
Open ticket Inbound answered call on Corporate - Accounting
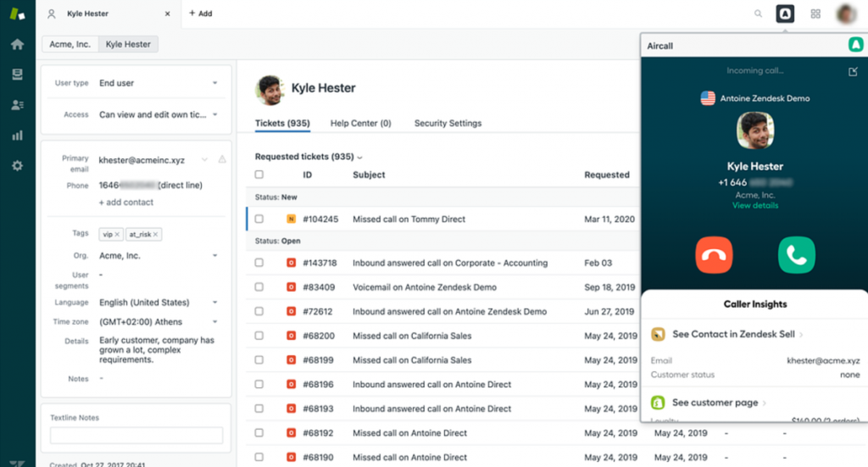pyautogui.click(x=450, y=263)
